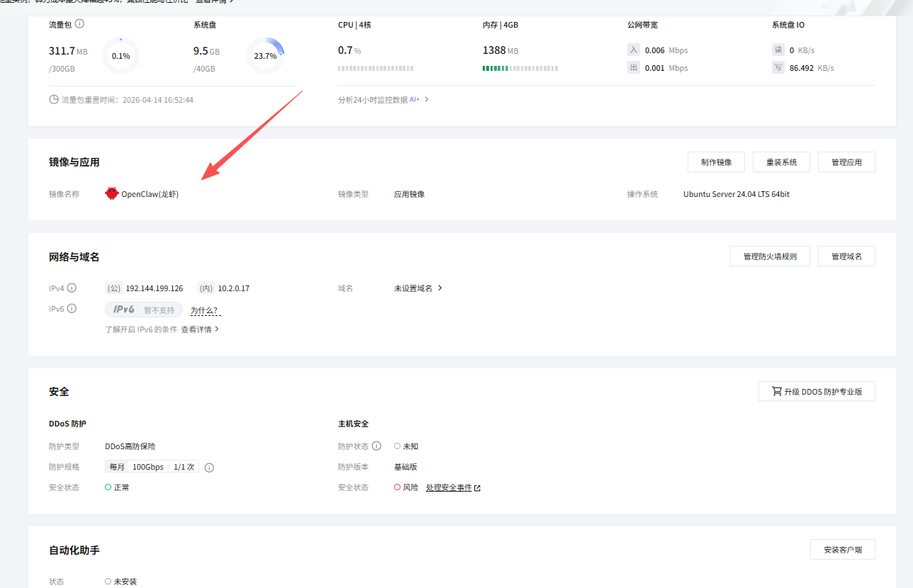The height and width of the screenshot is (588, 913).
Task: Click the (内) internal IP tag
Action: tap(206, 288)
